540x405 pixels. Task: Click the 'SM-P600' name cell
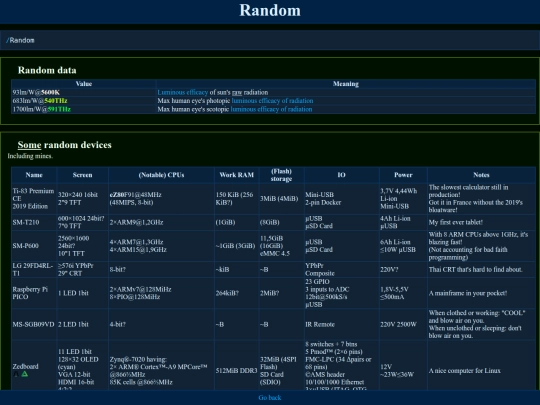(x=34, y=246)
